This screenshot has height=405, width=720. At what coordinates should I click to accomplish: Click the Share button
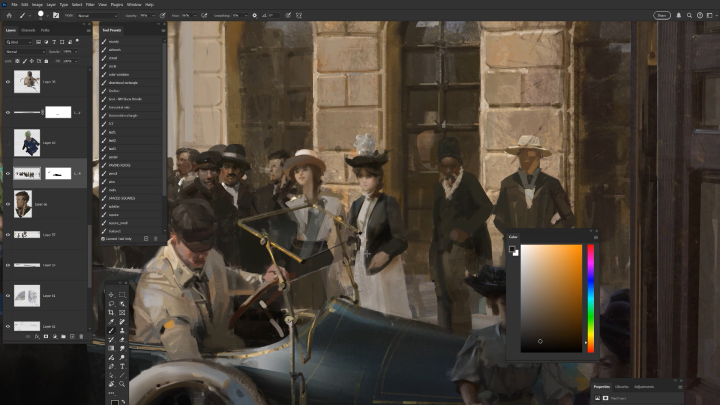point(662,15)
